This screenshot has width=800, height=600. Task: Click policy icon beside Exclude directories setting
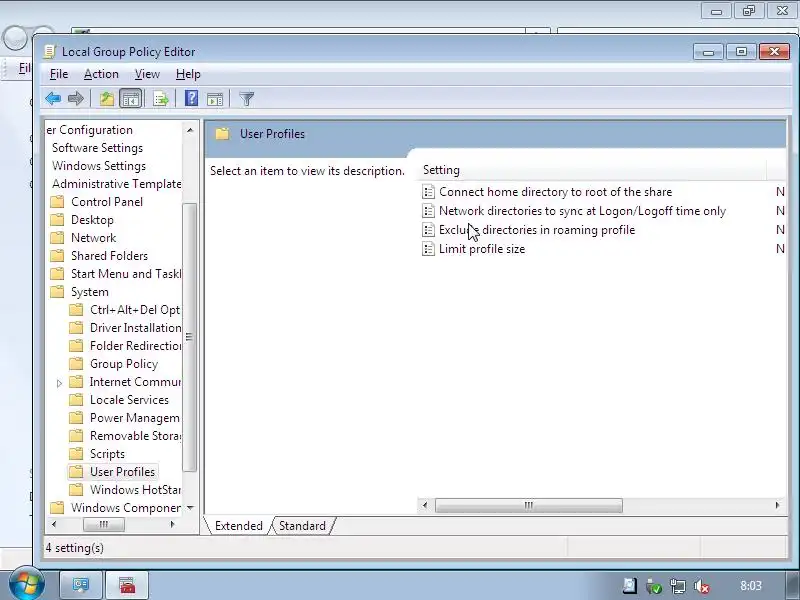pos(429,230)
